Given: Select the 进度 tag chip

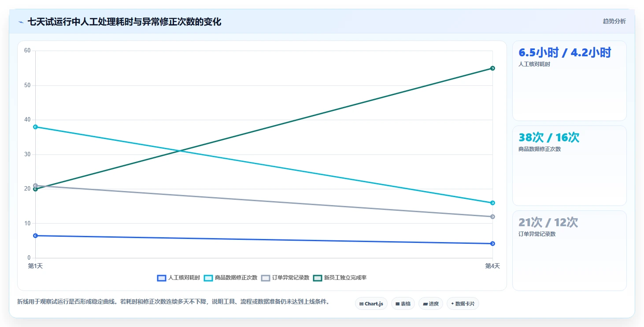Looking at the screenshot, I should tap(431, 304).
